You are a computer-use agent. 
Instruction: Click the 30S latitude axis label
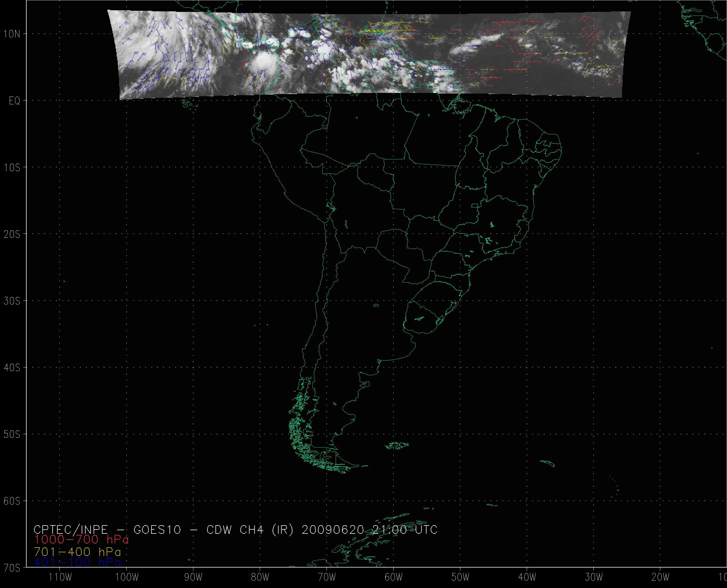click(12, 301)
